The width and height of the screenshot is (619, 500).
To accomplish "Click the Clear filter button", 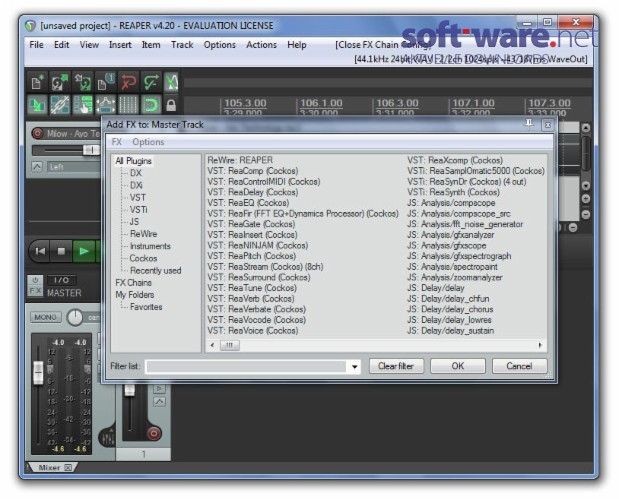I will 396,366.
